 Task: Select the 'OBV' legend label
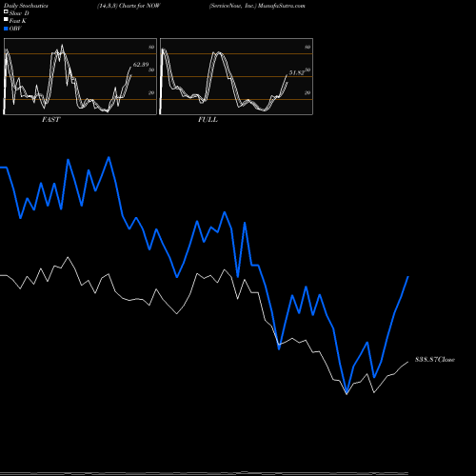[x=15, y=29]
